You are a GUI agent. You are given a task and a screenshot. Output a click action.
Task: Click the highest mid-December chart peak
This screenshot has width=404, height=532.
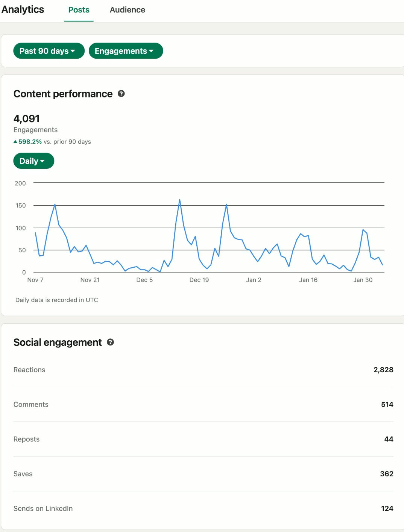click(179, 200)
